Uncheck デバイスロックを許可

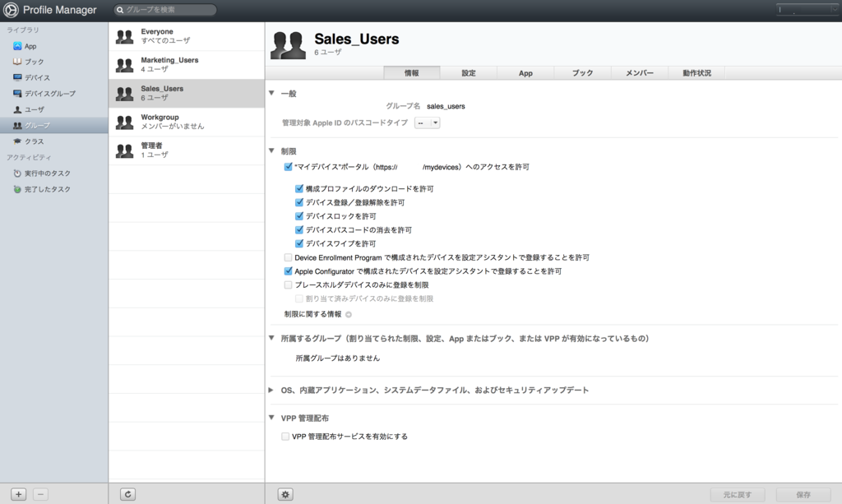(299, 215)
